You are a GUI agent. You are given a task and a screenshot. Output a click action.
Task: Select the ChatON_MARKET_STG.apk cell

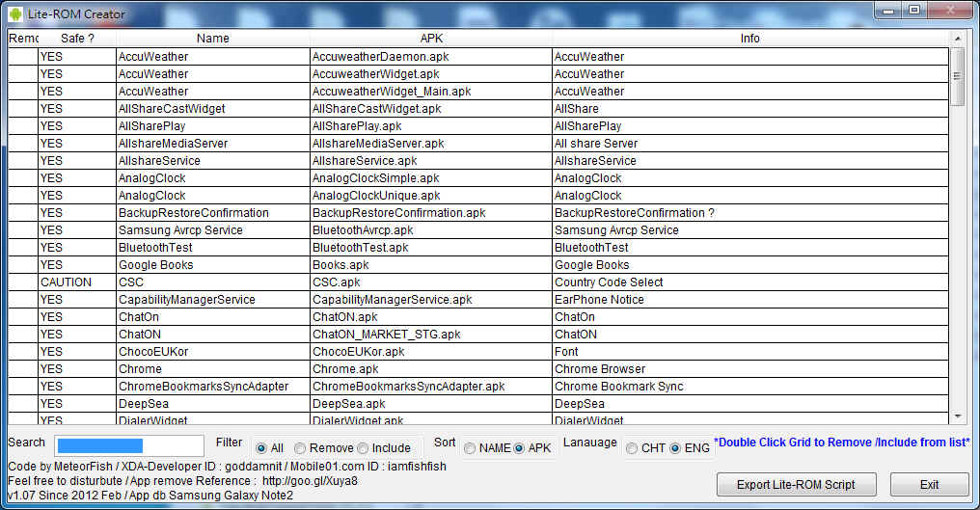(x=431, y=335)
